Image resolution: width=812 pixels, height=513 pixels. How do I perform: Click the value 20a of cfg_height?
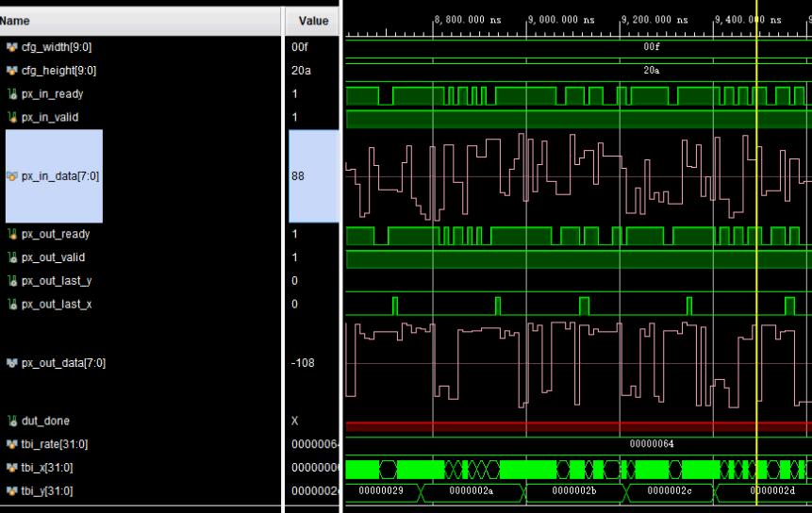(301, 71)
